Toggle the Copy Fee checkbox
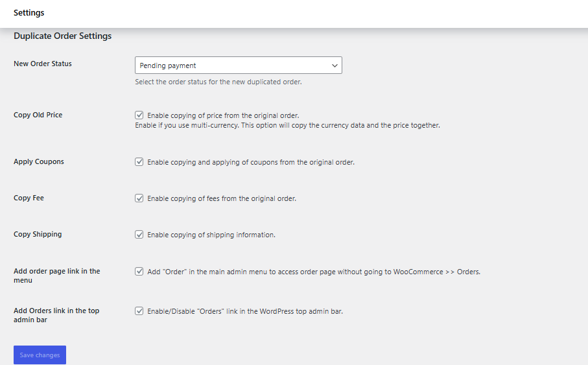This screenshot has height=365, width=588. tap(139, 198)
